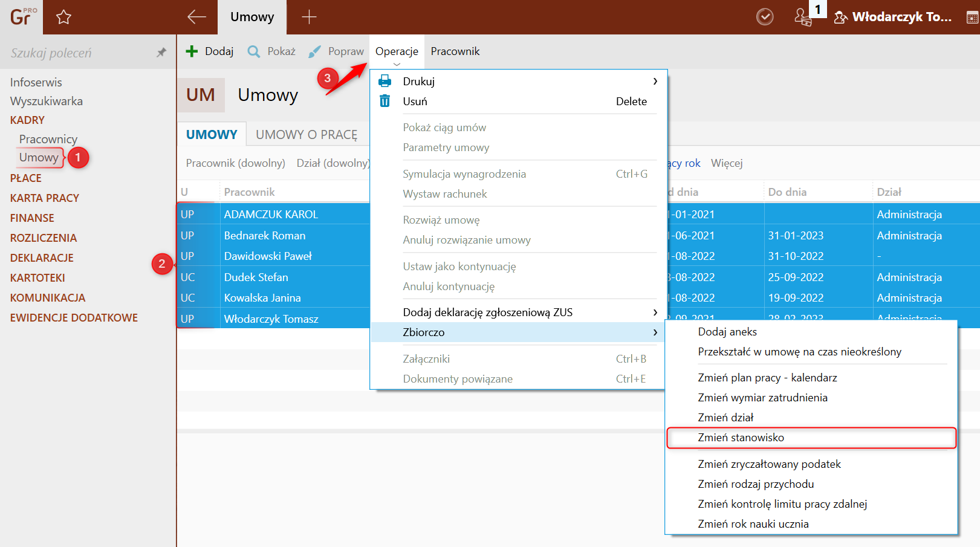This screenshot has width=980, height=547.
Task: Collapse the KADRY section
Action: 27,120
